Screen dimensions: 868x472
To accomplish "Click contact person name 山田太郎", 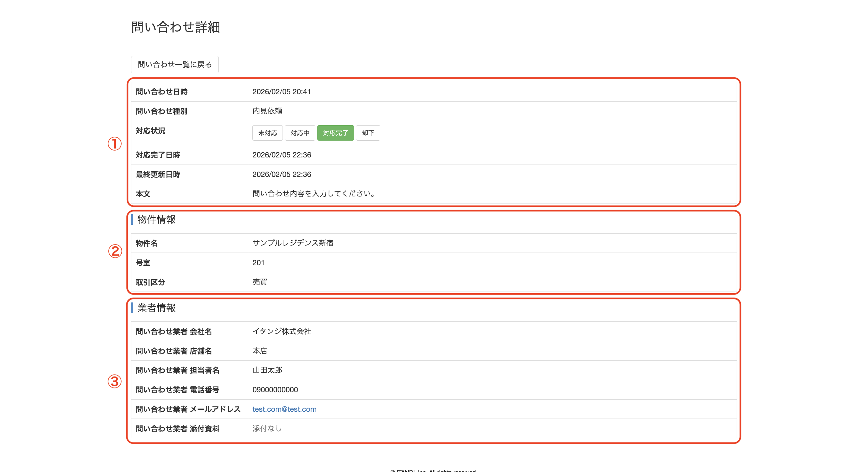I will [x=267, y=370].
